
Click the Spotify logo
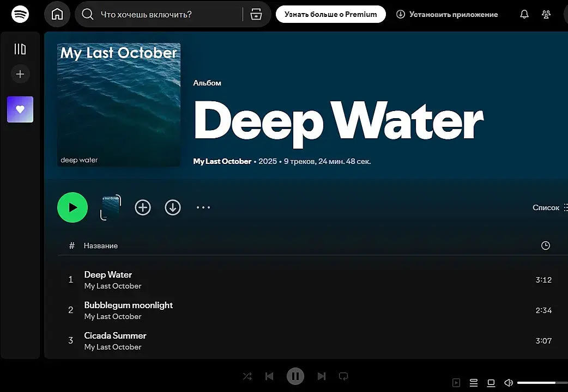tap(20, 15)
